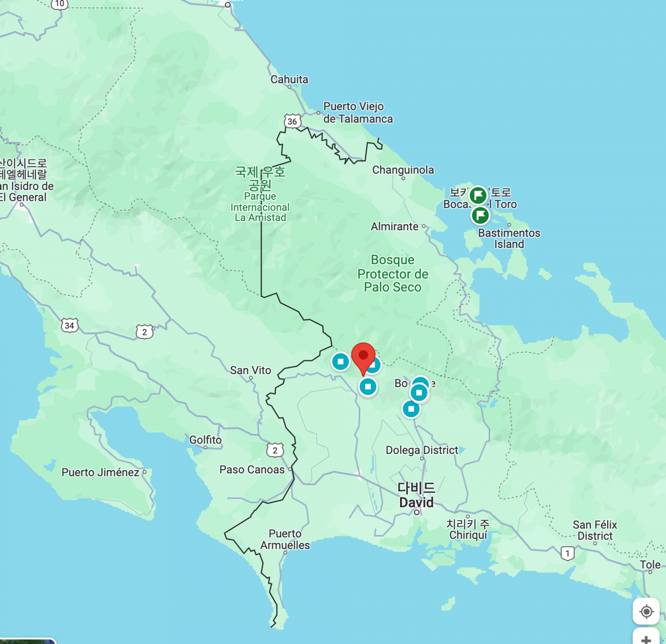The width and height of the screenshot is (666, 644).
Task: Click the Paso Canoas border town label
Action: [252, 470]
